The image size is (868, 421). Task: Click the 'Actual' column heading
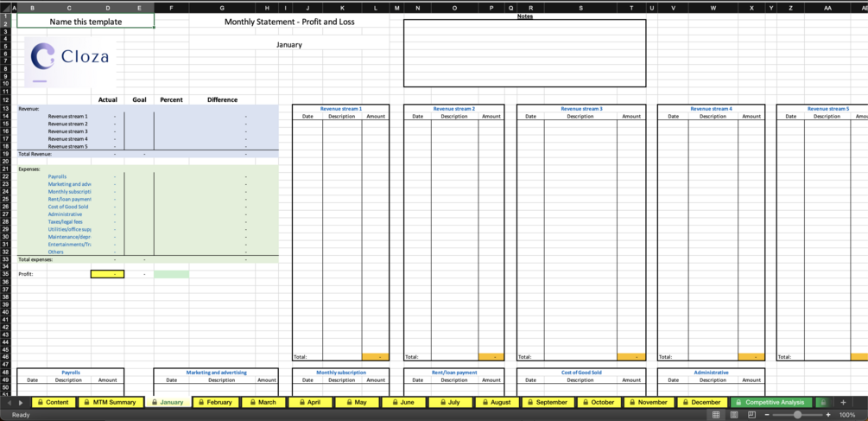coord(107,99)
